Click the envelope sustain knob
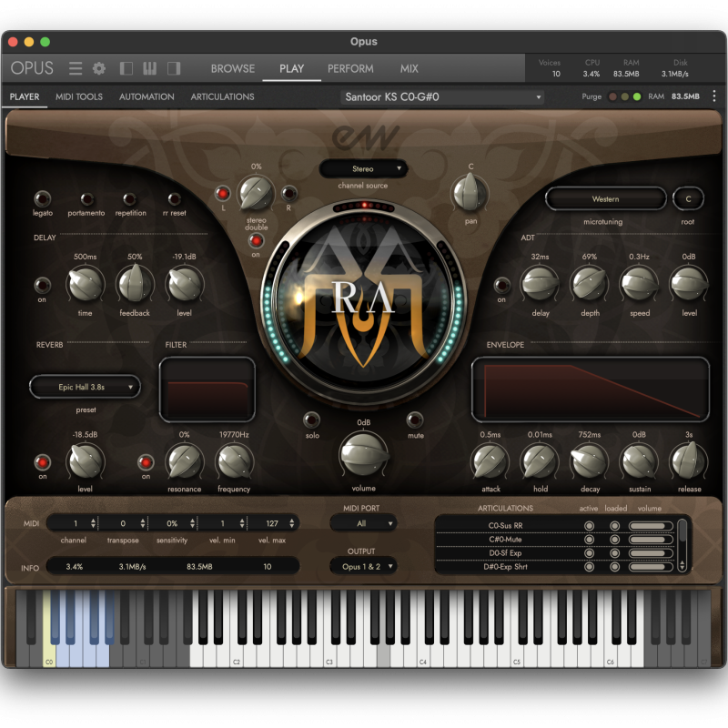Screen dimensions: 728x728 tap(640, 461)
